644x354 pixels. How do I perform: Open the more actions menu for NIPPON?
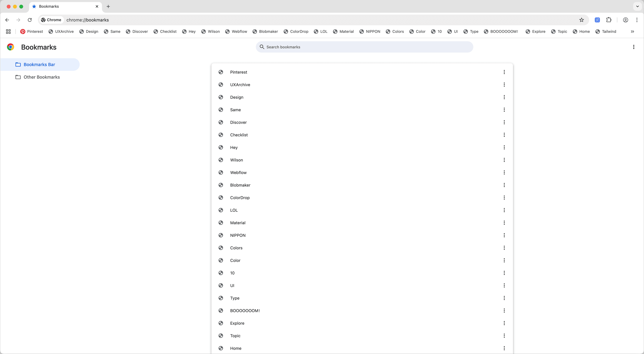(504, 235)
